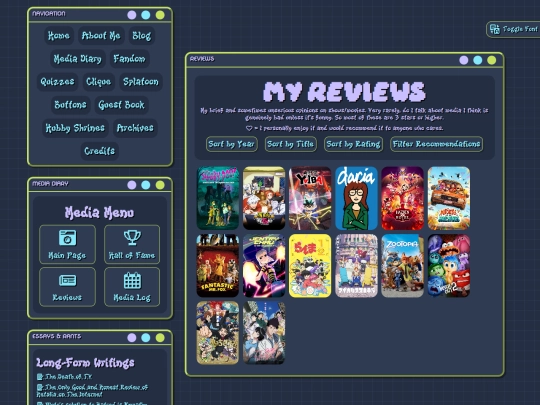Open The Only Good and Honest Review essay
The image size is (540, 405).
point(92,391)
